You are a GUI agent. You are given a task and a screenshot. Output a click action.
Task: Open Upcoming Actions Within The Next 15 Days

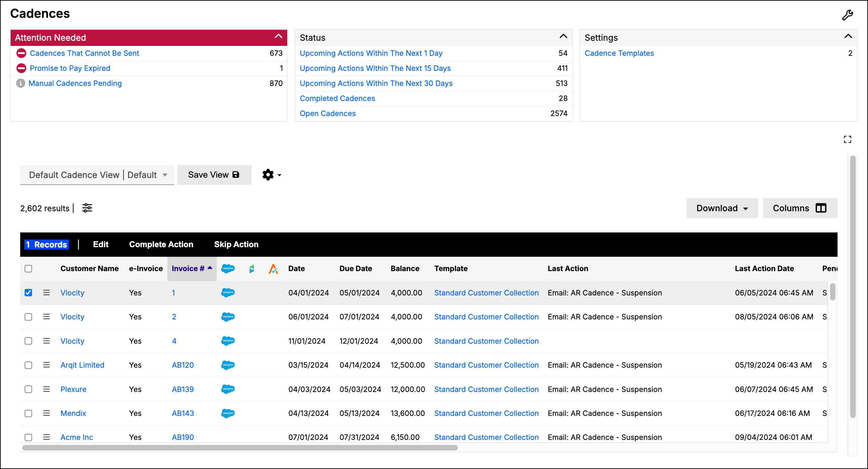pos(375,68)
